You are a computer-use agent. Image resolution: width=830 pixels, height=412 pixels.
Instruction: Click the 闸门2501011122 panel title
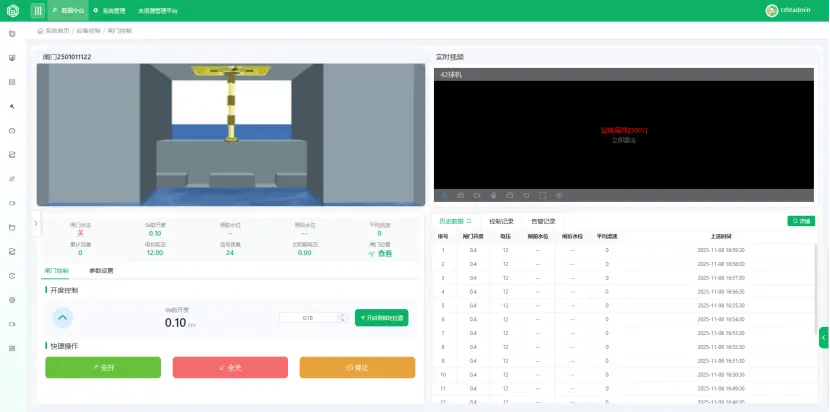click(67, 57)
